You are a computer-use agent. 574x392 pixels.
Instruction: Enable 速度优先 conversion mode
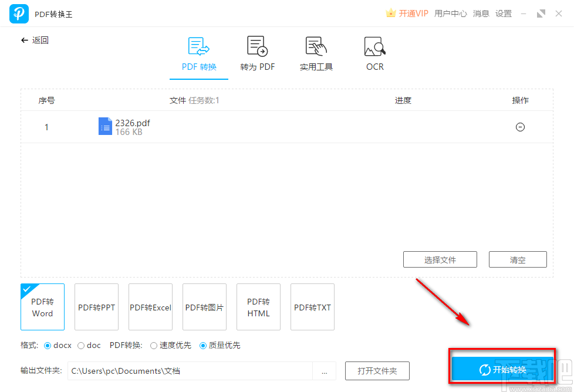coord(153,346)
